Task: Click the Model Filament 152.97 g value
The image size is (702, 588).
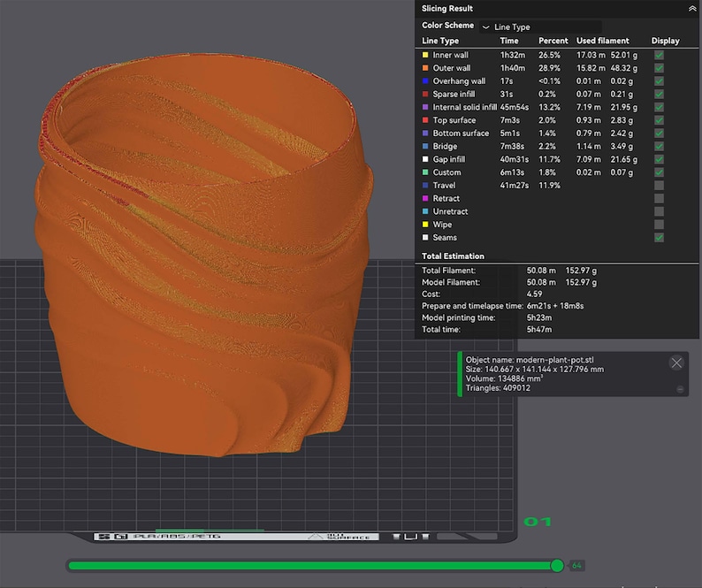Action: click(x=581, y=283)
